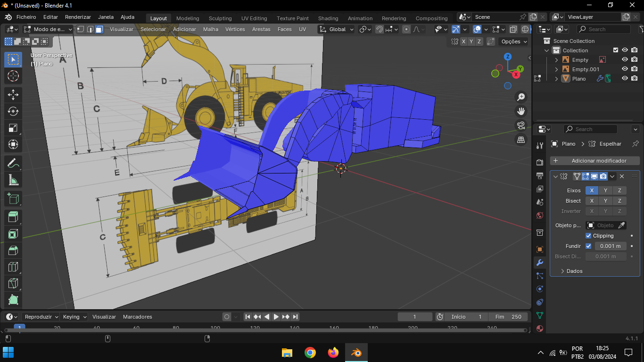Play the animation forward
The width and height of the screenshot is (644, 362).
click(276, 317)
